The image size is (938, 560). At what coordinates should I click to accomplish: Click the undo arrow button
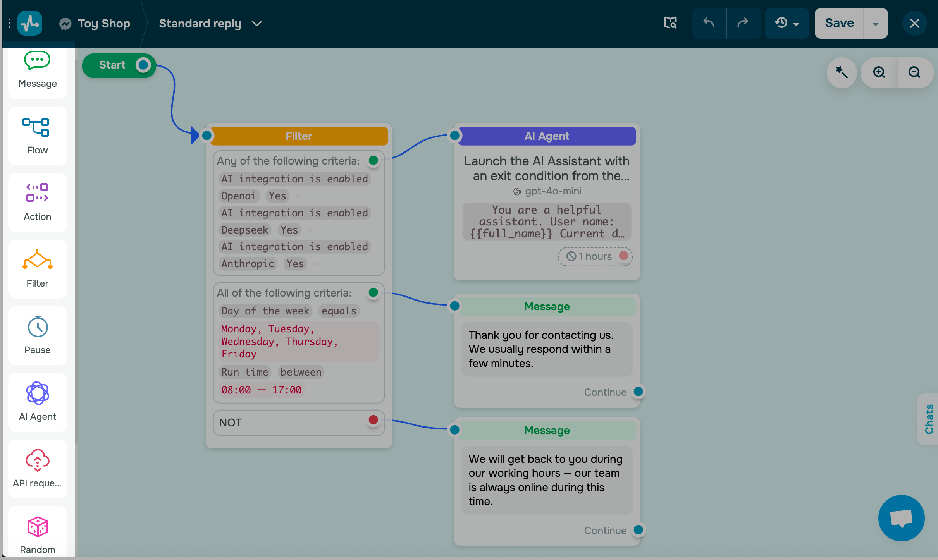click(709, 23)
